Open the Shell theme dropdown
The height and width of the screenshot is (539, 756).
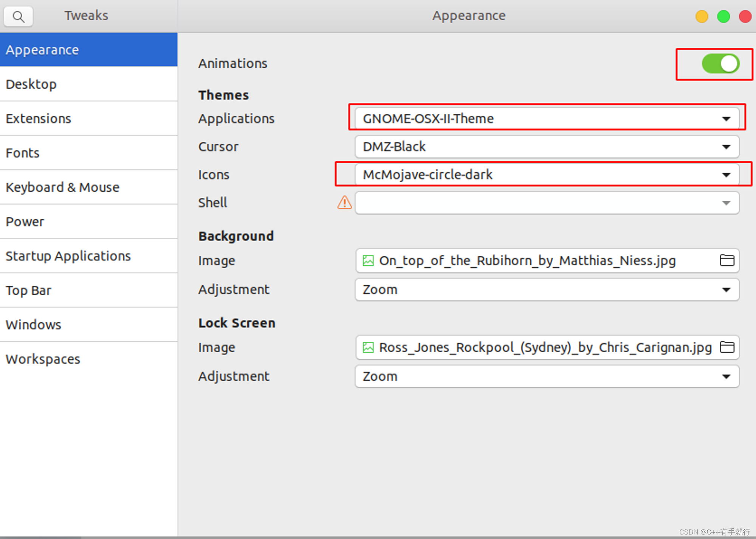[x=547, y=203]
